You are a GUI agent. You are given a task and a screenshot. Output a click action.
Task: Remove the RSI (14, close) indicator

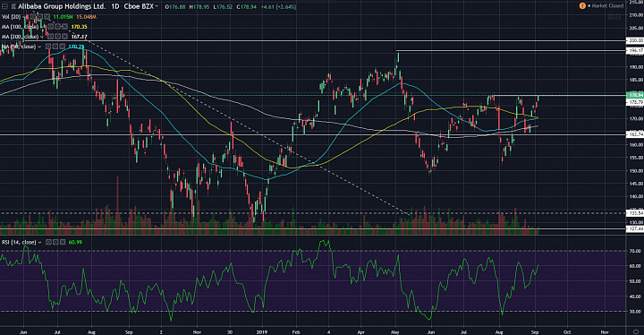pos(63,242)
